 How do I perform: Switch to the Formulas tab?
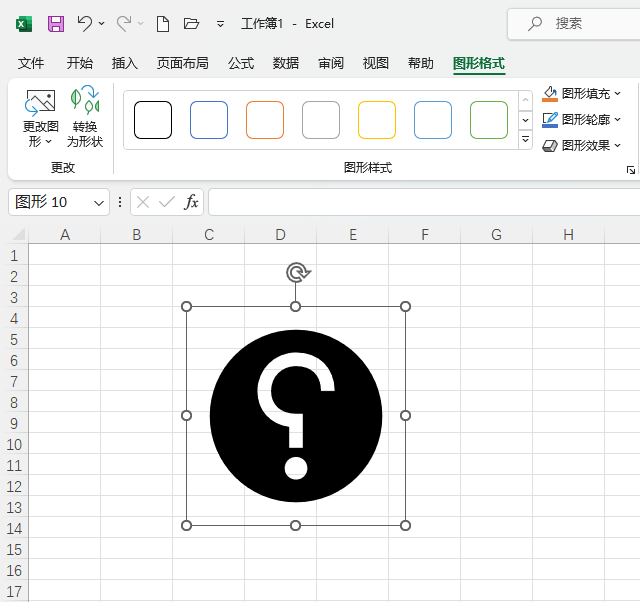pyautogui.click(x=241, y=63)
